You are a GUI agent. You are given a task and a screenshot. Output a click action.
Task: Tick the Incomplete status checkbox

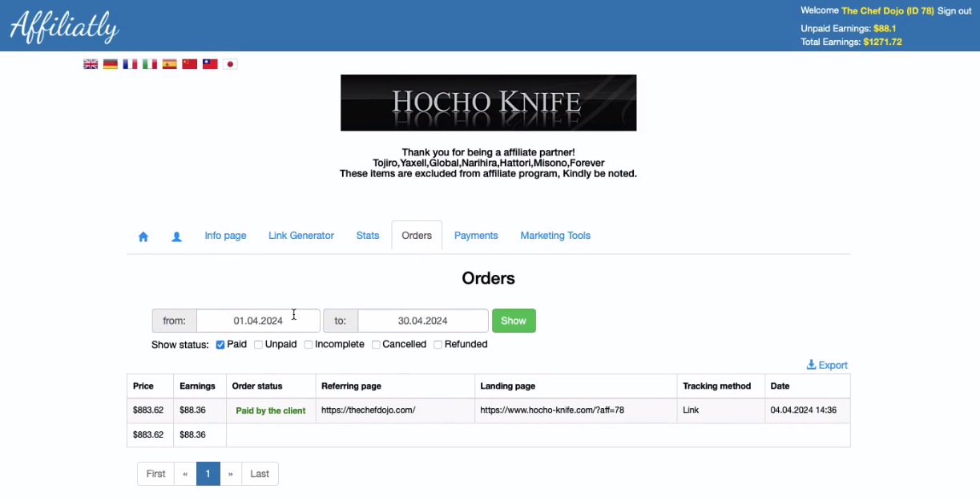pos(309,345)
